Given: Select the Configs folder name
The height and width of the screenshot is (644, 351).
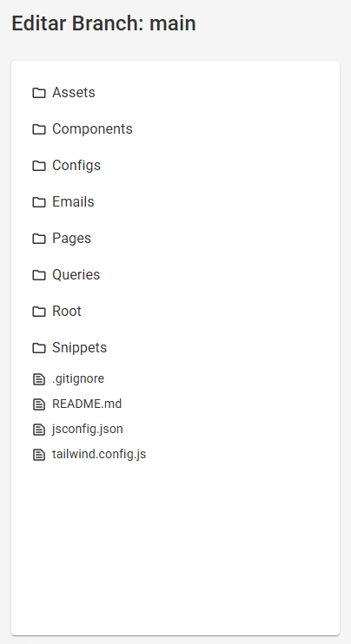Looking at the screenshot, I should pyautogui.click(x=76, y=166).
